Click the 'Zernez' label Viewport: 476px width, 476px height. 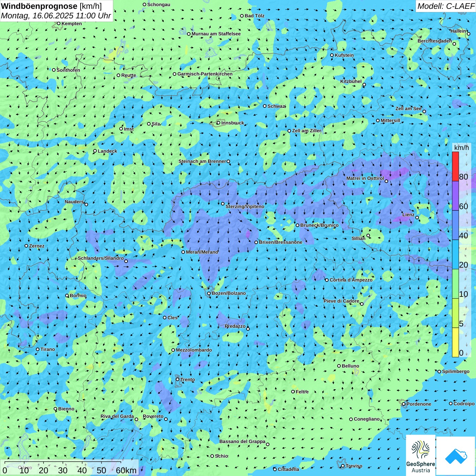tap(37, 246)
